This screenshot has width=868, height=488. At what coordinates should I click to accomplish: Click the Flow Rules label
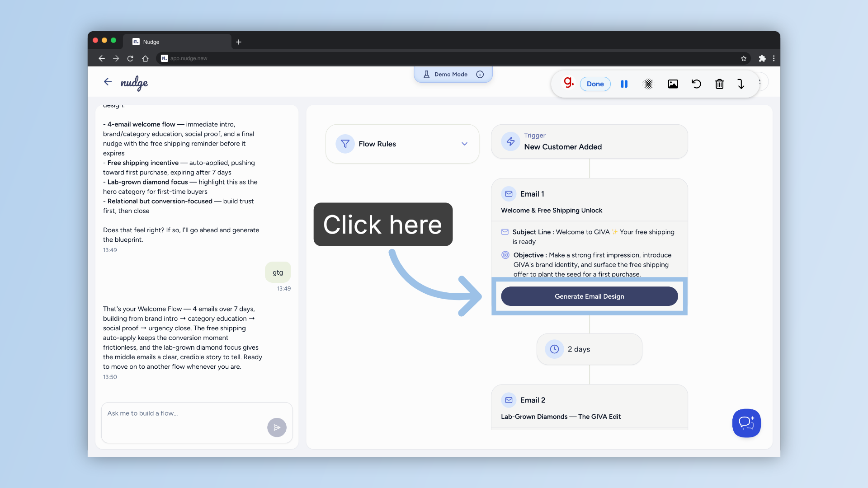377,144
